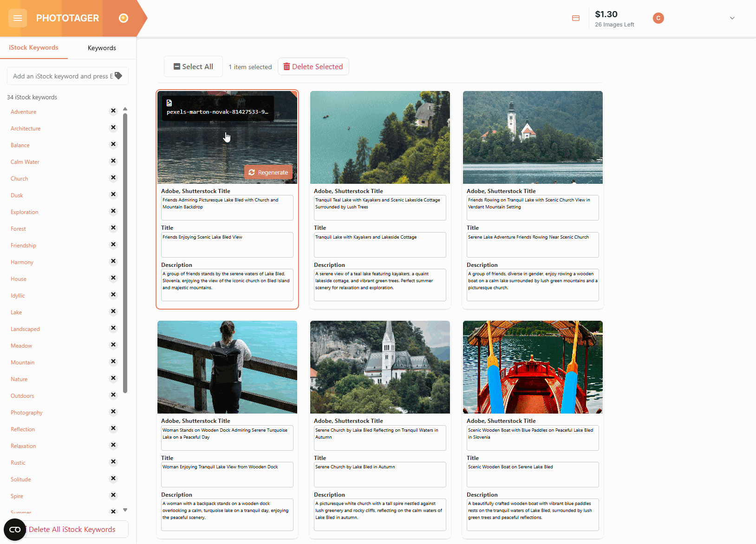Open the chat widget icon at bottom left
This screenshot has height=544, width=756.
point(15,530)
